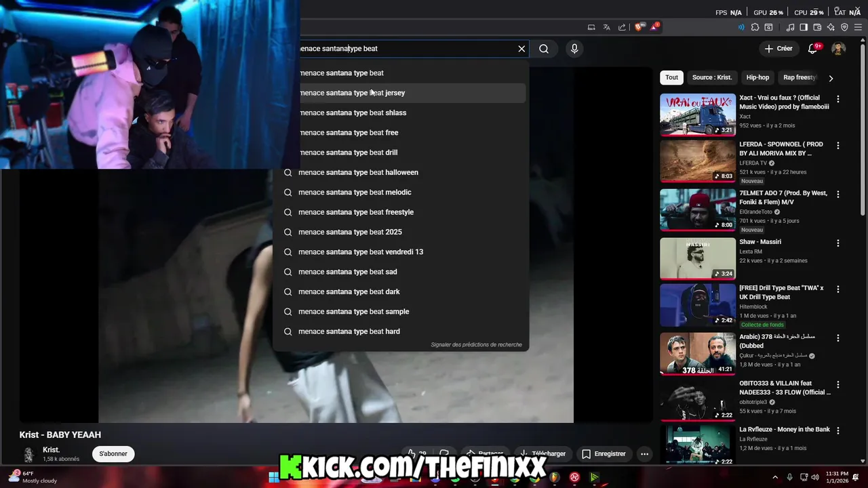Click the taskbar microphone tray icon

coord(789,477)
